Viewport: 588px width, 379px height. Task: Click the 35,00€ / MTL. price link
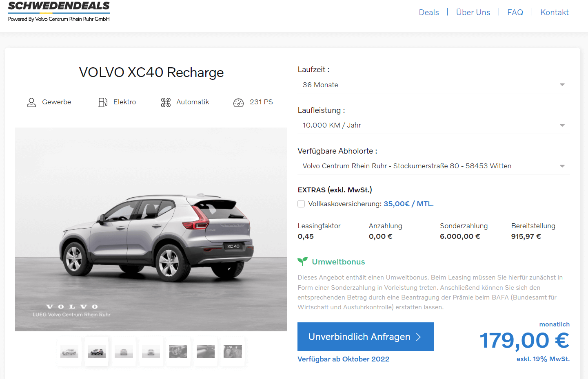(x=408, y=204)
